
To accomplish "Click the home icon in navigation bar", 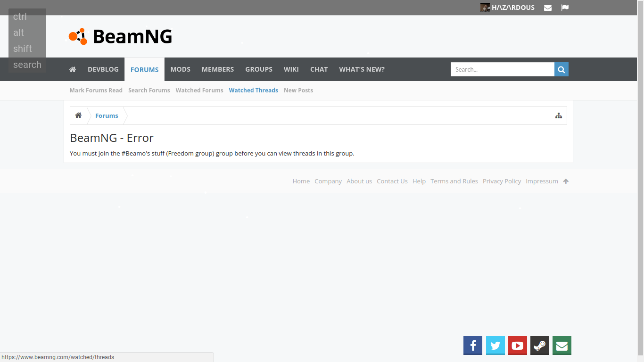I will [x=73, y=69].
